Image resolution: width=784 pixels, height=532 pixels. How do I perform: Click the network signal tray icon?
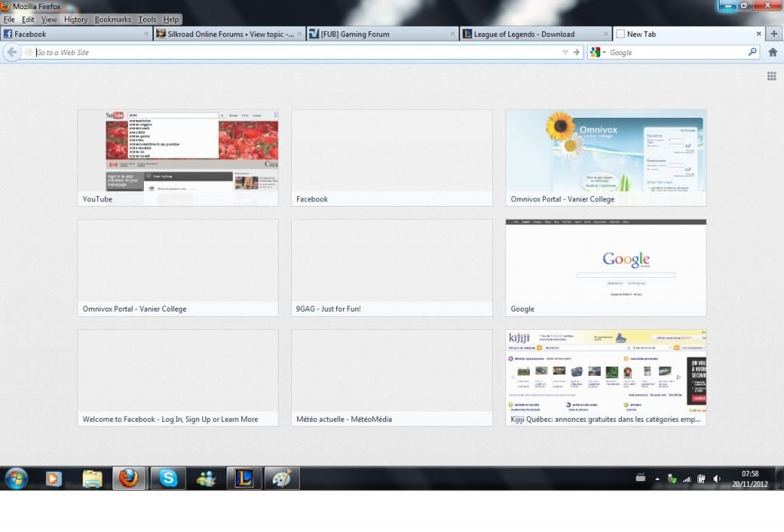click(x=687, y=479)
